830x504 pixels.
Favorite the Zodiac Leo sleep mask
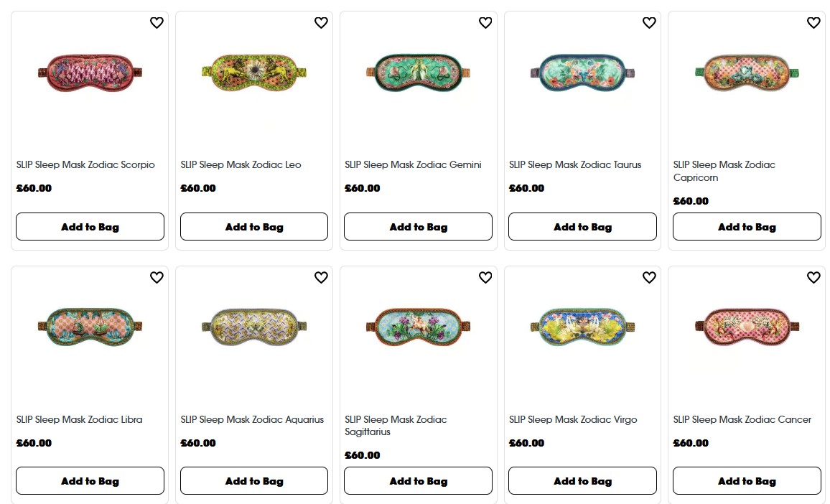click(321, 22)
